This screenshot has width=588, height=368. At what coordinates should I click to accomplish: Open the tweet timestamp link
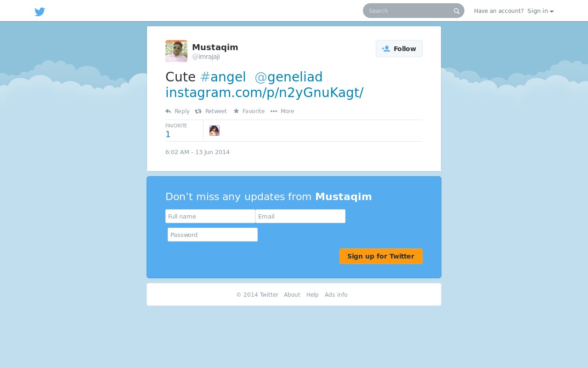pyautogui.click(x=198, y=152)
